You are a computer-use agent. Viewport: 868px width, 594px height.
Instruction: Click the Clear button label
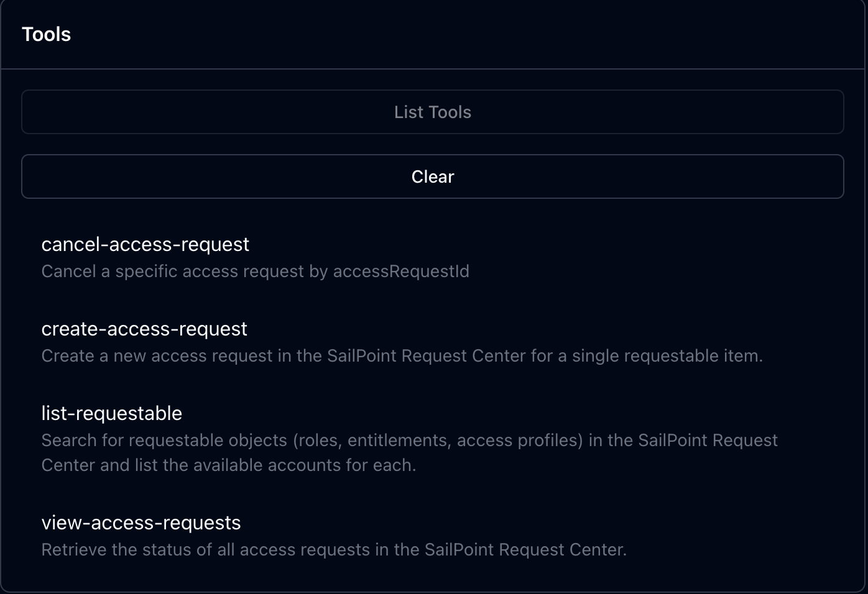pyautogui.click(x=432, y=176)
